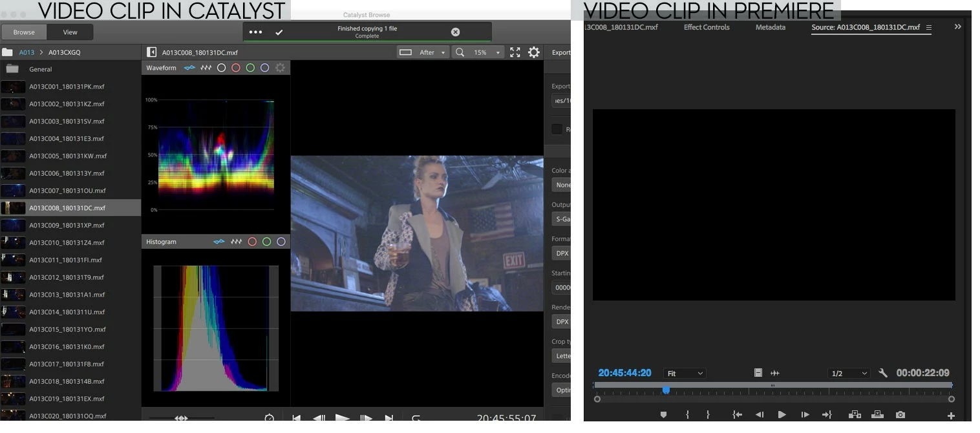Click the A013 breadcrumb folder link
Image resolution: width=980 pixels, height=433 pixels.
[x=27, y=52]
